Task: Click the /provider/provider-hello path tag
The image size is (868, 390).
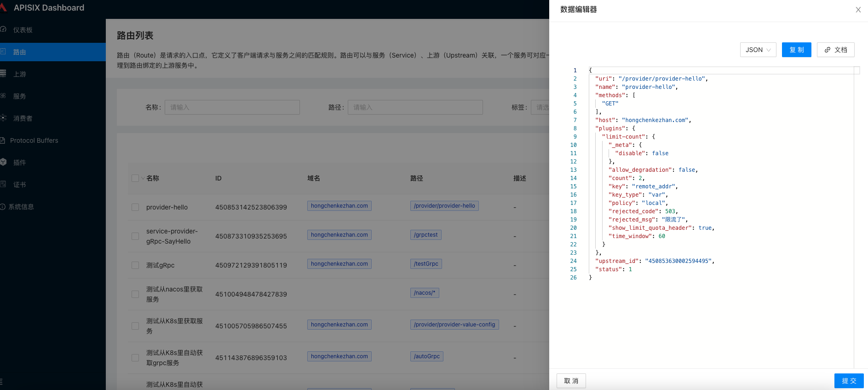Action: (x=444, y=206)
